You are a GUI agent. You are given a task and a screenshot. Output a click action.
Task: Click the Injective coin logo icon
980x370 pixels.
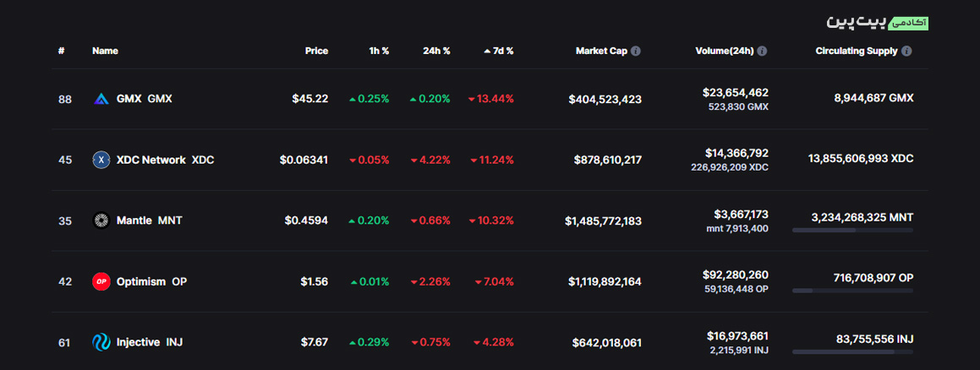coord(101,342)
